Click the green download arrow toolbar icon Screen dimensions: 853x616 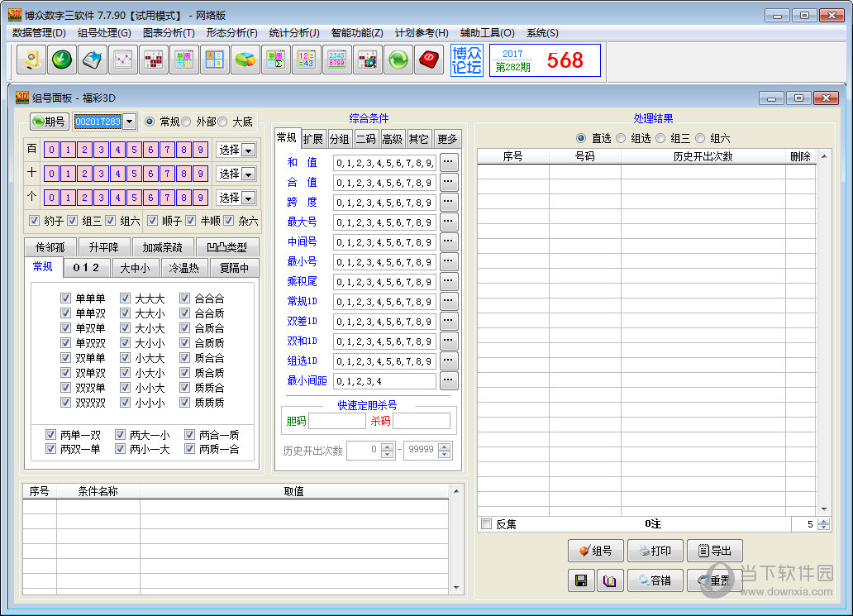pyautogui.click(x=62, y=60)
